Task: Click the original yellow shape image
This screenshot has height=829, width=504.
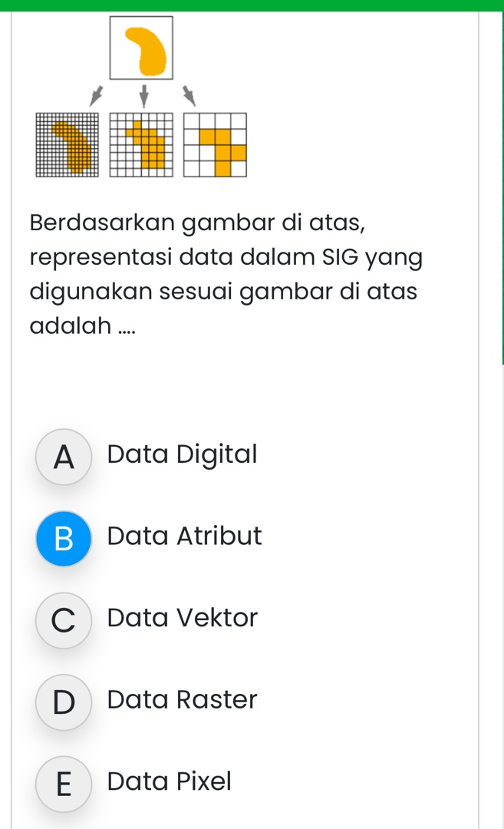Action: 142,48
